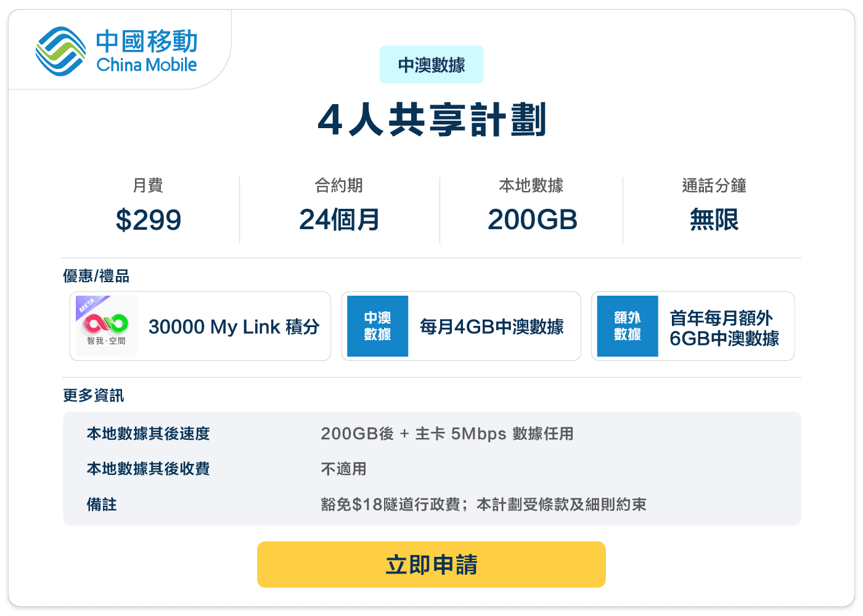Click the 中澳數據 blue badge icon
863x616 pixels.
[377, 326]
